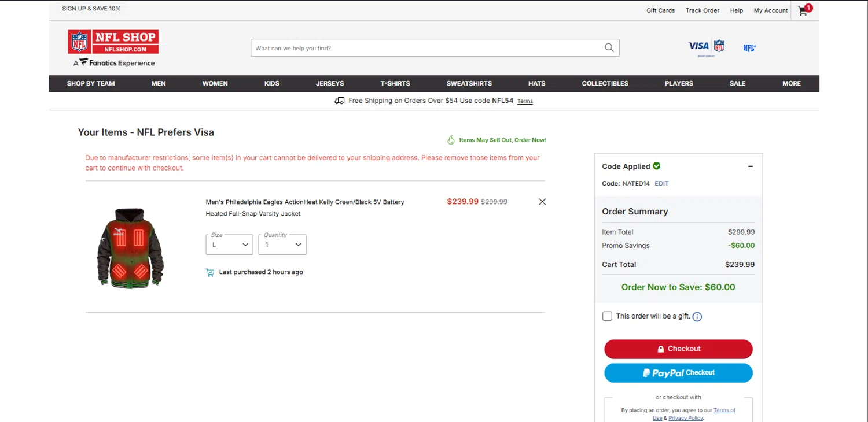This screenshot has width=868, height=422.
Task: Click the search magnifier icon
Action: (609, 48)
